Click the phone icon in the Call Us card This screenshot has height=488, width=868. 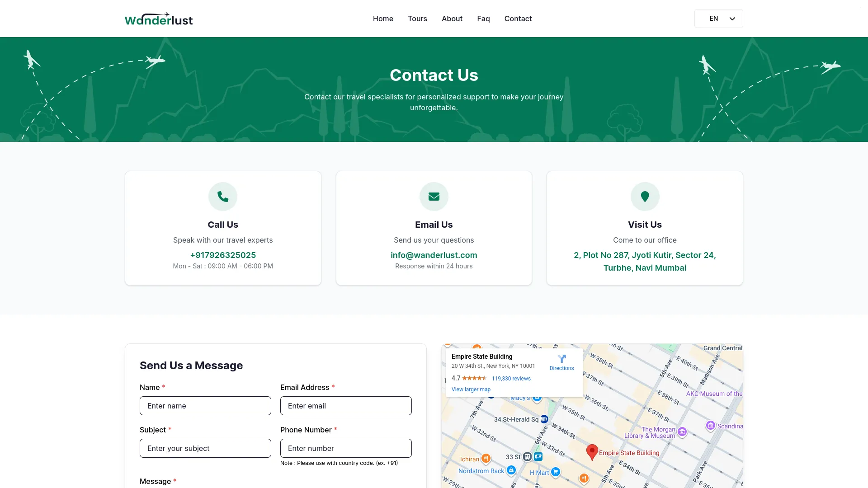(222, 196)
